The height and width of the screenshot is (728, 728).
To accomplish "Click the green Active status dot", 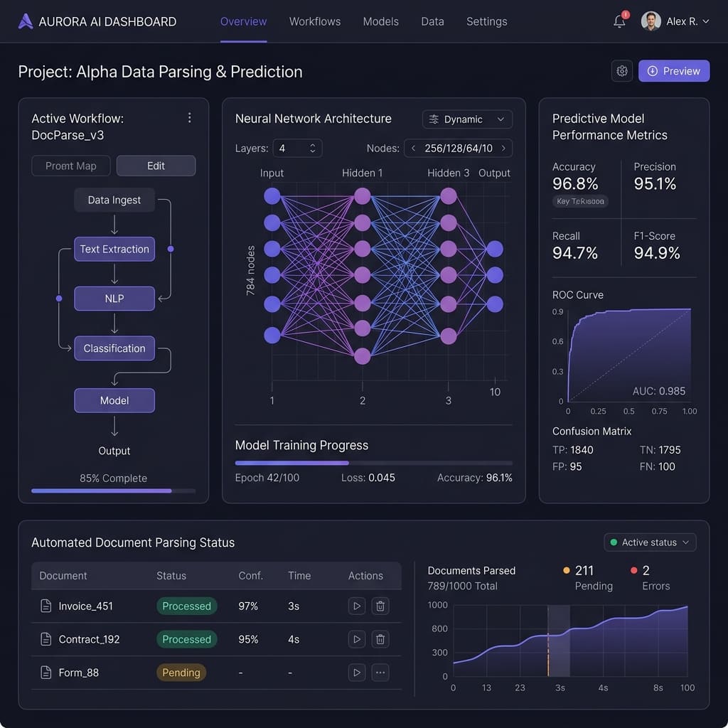I will pos(614,542).
